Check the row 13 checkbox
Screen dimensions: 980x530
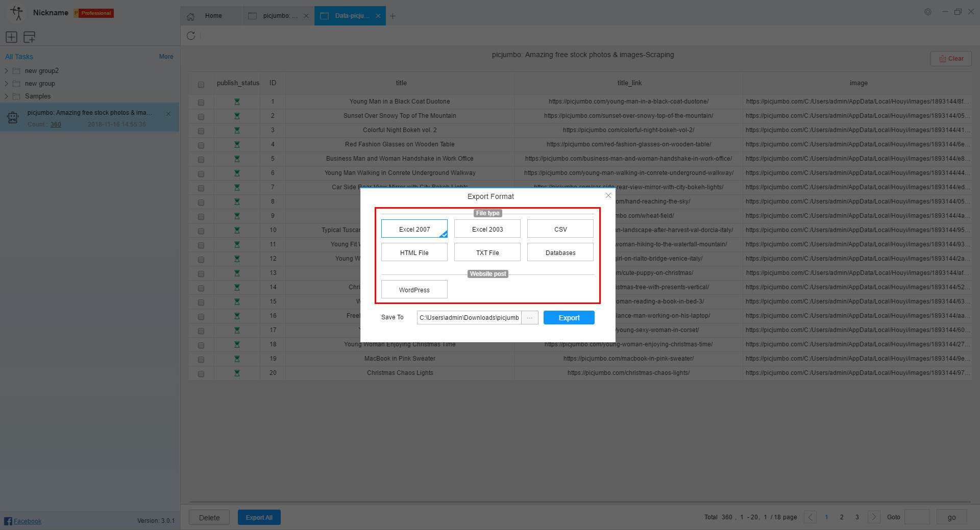click(201, 274)
